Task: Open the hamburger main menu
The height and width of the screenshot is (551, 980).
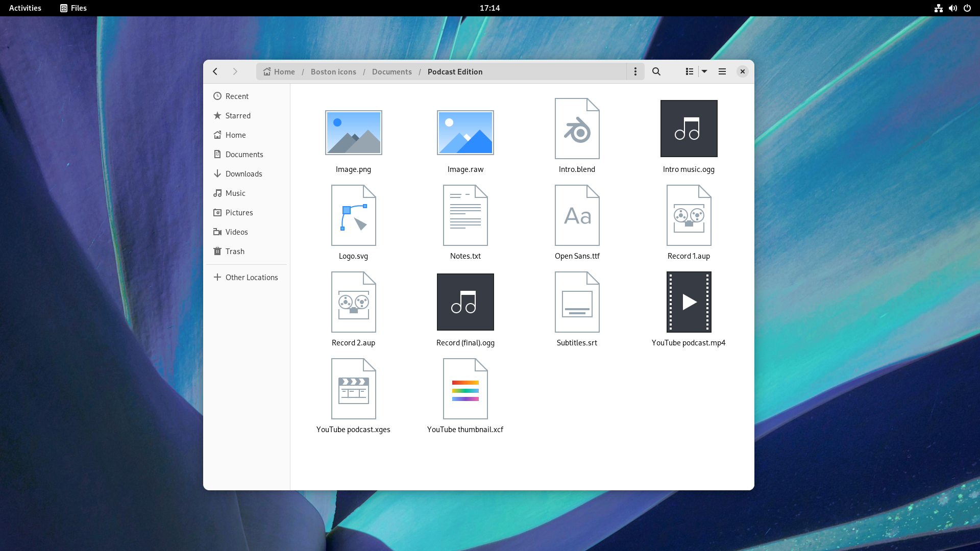Action: (722, 71)
